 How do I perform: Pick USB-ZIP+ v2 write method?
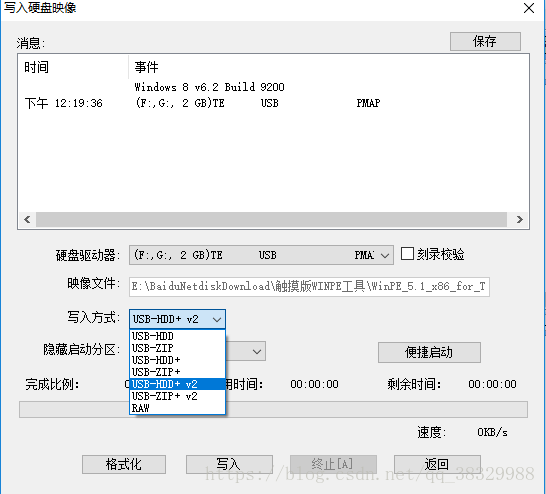pyautogui.click(x=177, y=396)
